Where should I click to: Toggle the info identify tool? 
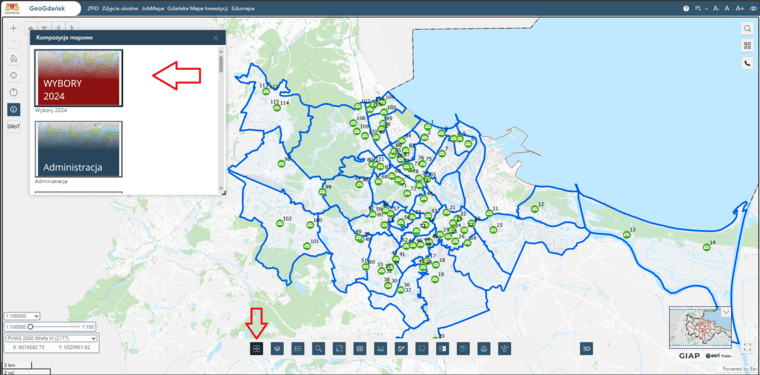pos(14,109)
